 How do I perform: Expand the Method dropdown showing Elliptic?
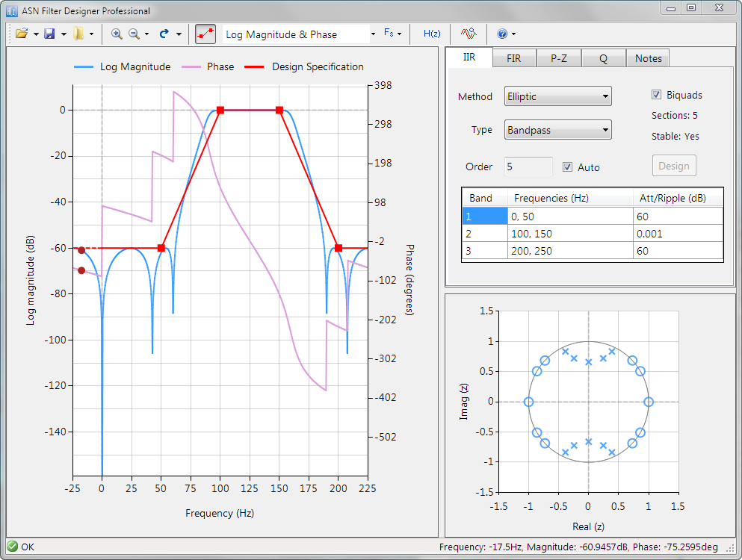tap(557, 96)
